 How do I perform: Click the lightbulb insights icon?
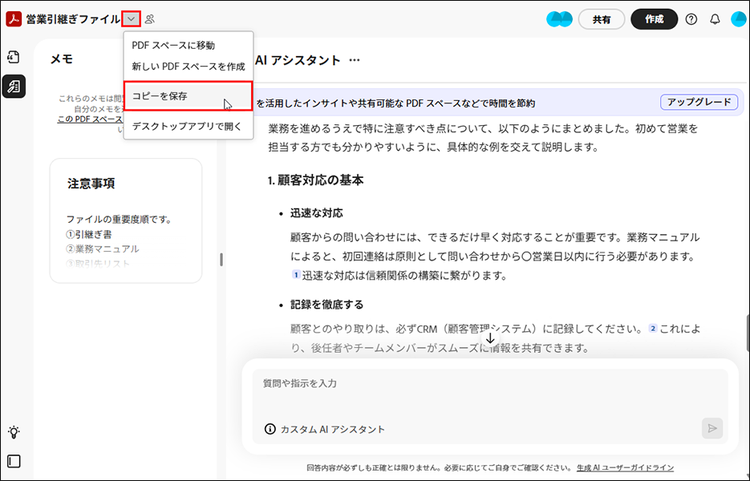(x=14, y=432)
